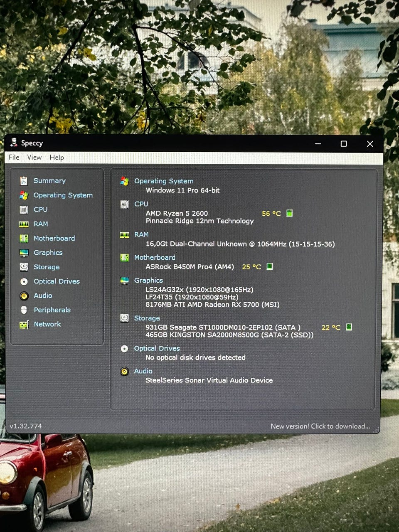The height and width of the screenshot is (532, 399).
Task: Click the storage temperature green indicator
Action: tap(349, 327)
